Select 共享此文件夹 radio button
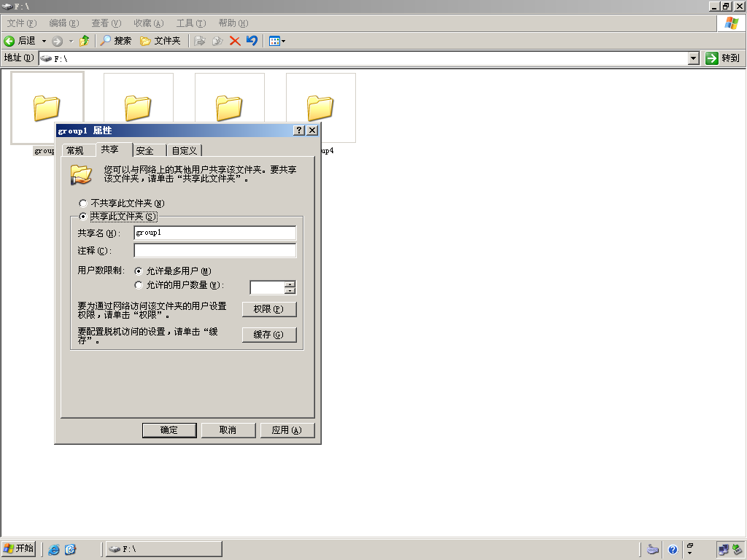747x560 pixels. (83, 217)
